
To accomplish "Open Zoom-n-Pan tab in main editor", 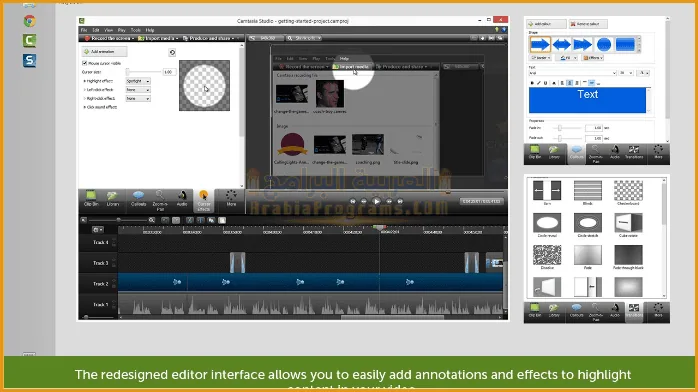I will 160,200.
